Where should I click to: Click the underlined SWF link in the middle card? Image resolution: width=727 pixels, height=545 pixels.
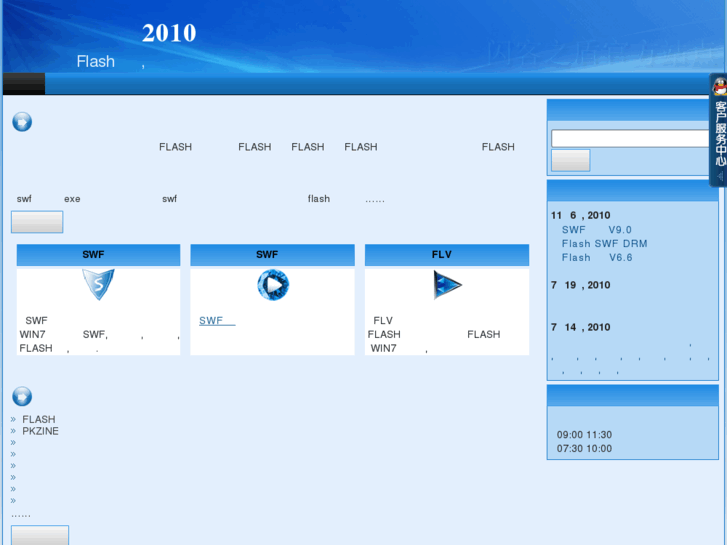coord(217,321)
